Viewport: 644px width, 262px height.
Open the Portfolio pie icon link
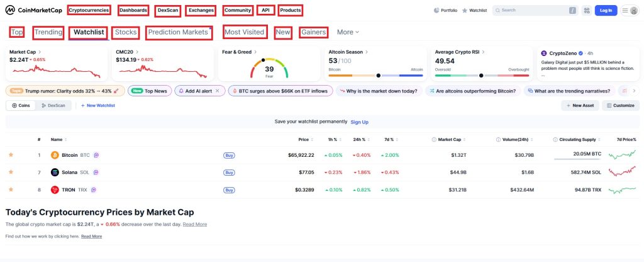(x=436, y=10)
